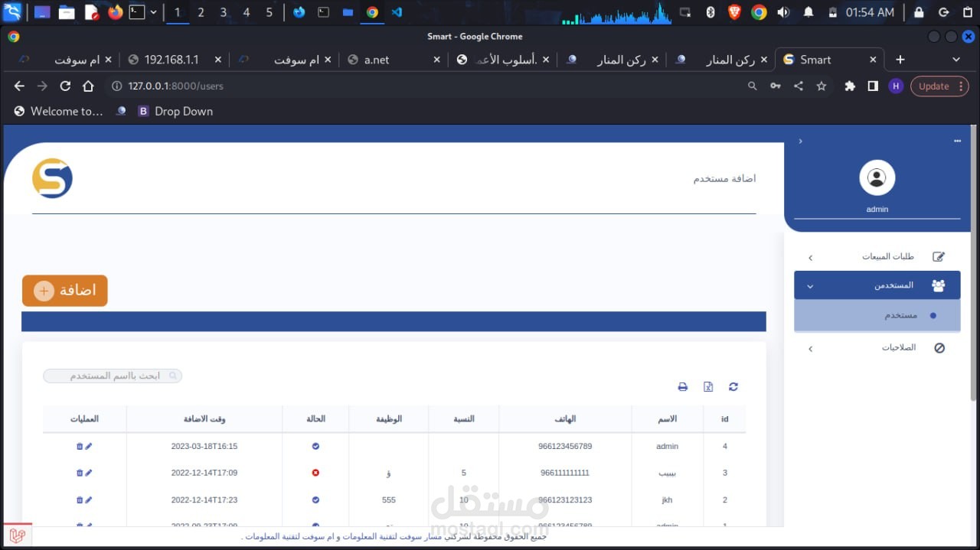Viewport: 980px width, 550px height.
Task: Switch to the a.net tab
Action: 393,60
